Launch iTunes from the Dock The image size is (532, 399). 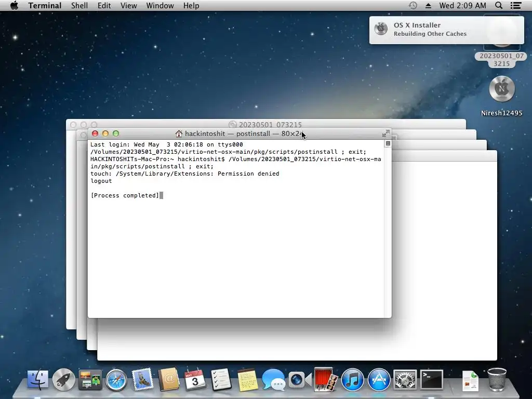click(x=353, y=379)
